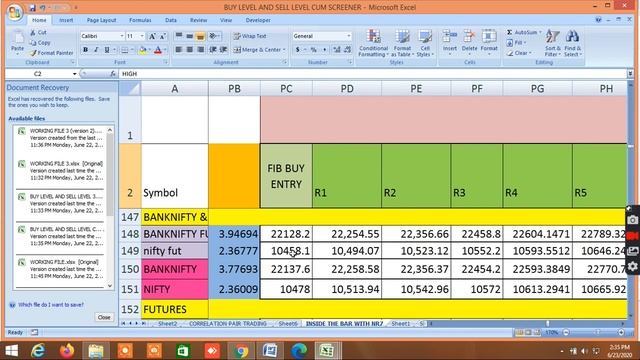Open recovered WORKING FILE 3 (version 2)
The image size is (640, 360).
(x=61, y=138)
